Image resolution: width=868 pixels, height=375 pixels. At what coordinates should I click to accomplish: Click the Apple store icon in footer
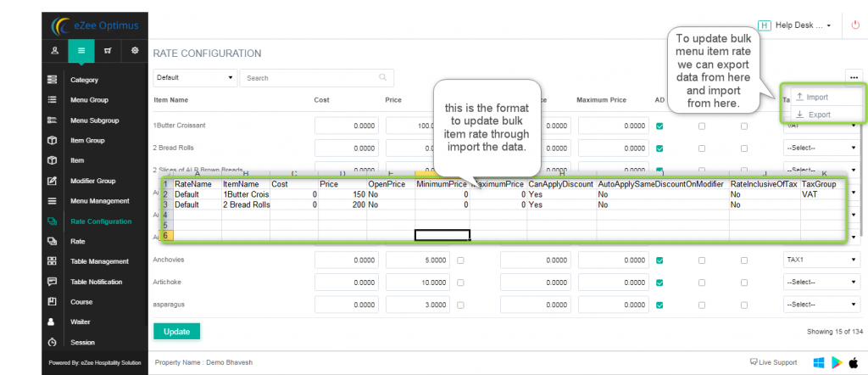[854, 362]
